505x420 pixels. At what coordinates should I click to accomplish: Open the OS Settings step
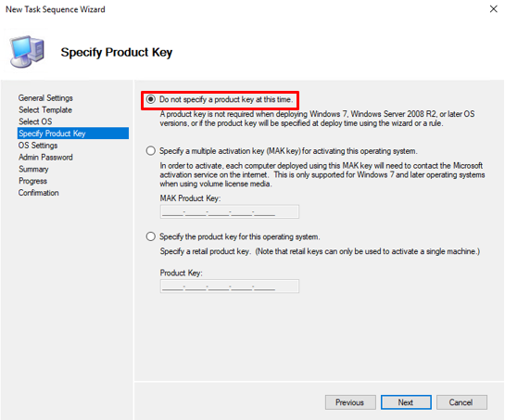tap(38, 146)
